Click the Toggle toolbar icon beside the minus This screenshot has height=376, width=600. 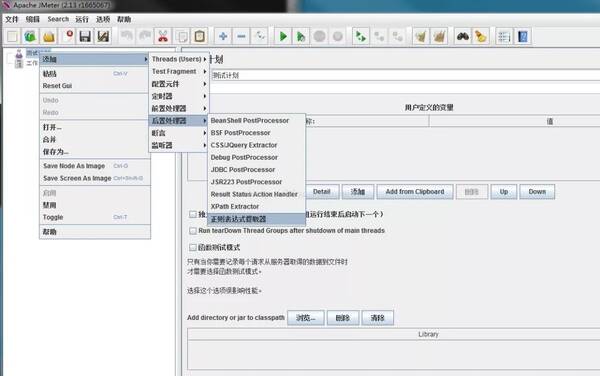click(x=259, y=36)
